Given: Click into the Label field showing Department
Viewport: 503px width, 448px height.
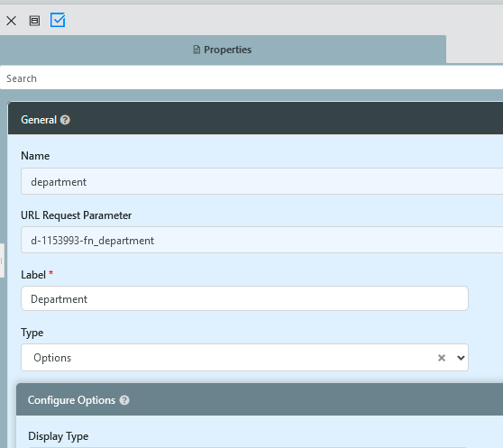Looking at the screenshot, I should pyautogui.click(x=244, y=298).
